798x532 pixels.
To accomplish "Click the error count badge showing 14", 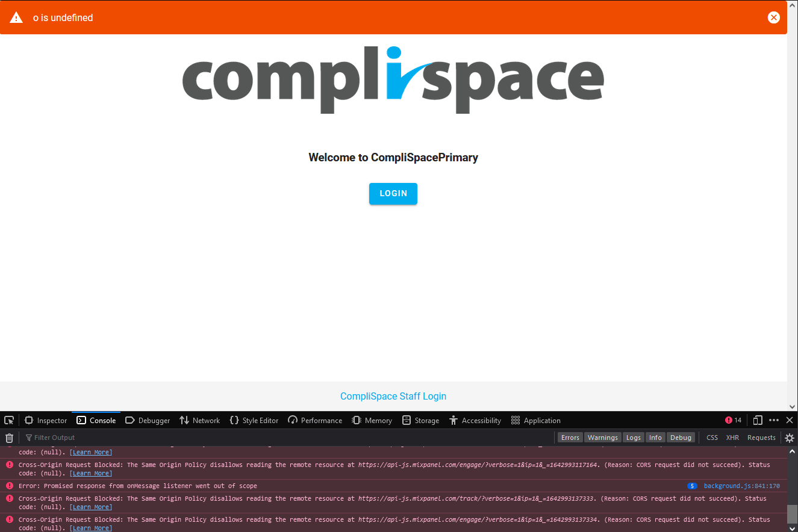I will [734, 420].
